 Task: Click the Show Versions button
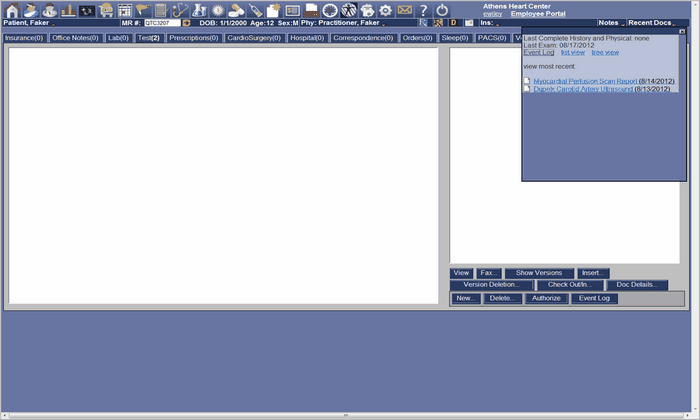point(539,273)
